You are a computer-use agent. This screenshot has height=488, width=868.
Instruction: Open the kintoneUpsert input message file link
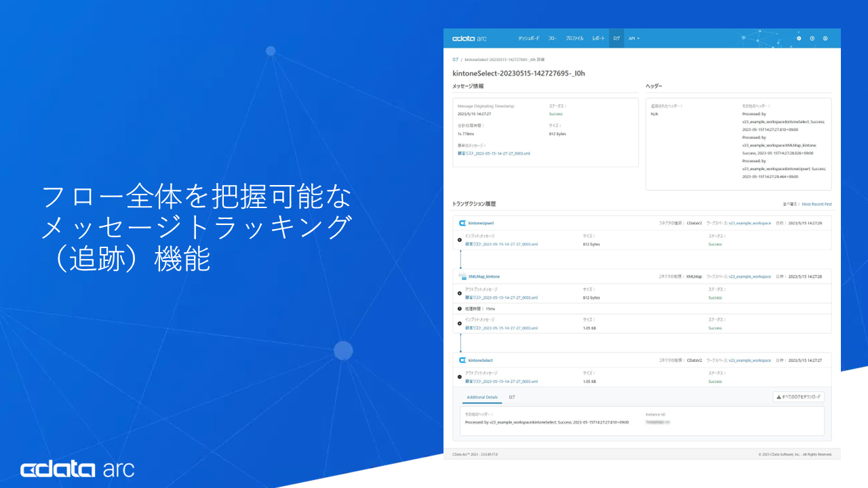coord(501,244)
